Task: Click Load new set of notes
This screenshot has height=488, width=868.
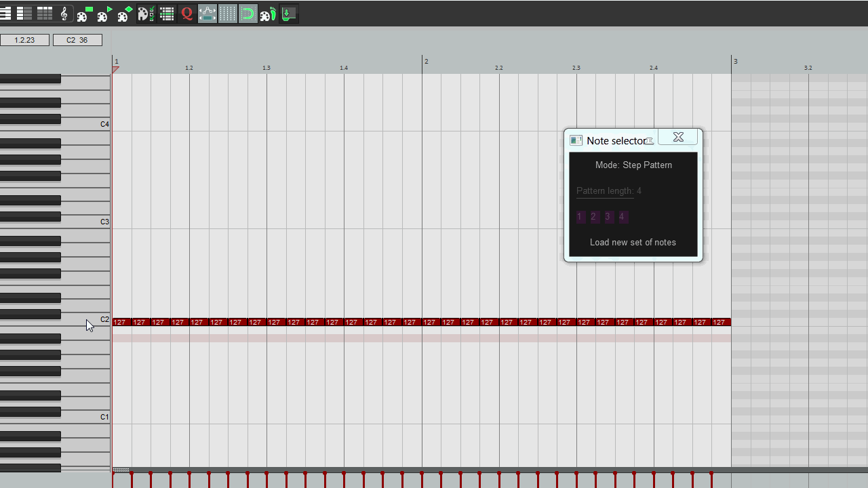Action: (633, 242)
